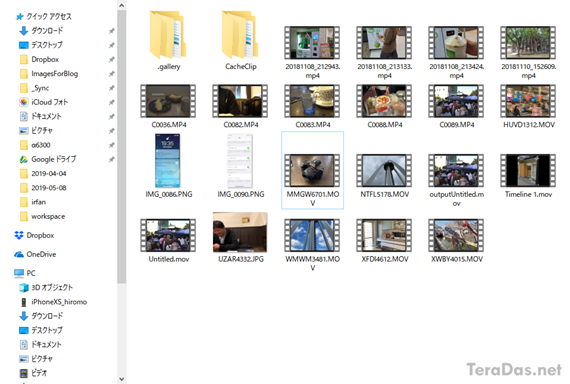
Task: Click pin icon next to ImagesForBlog
Action: click(112, 74)
